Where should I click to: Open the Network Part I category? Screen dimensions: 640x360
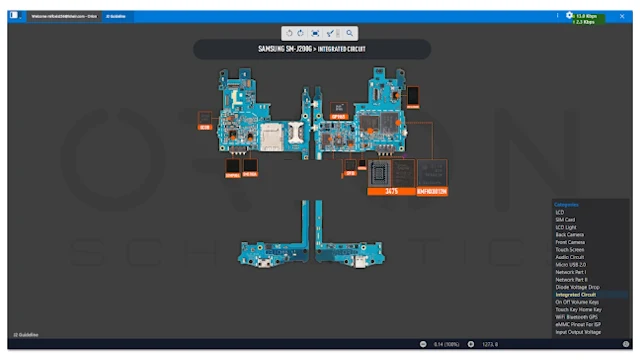point(570,272)
